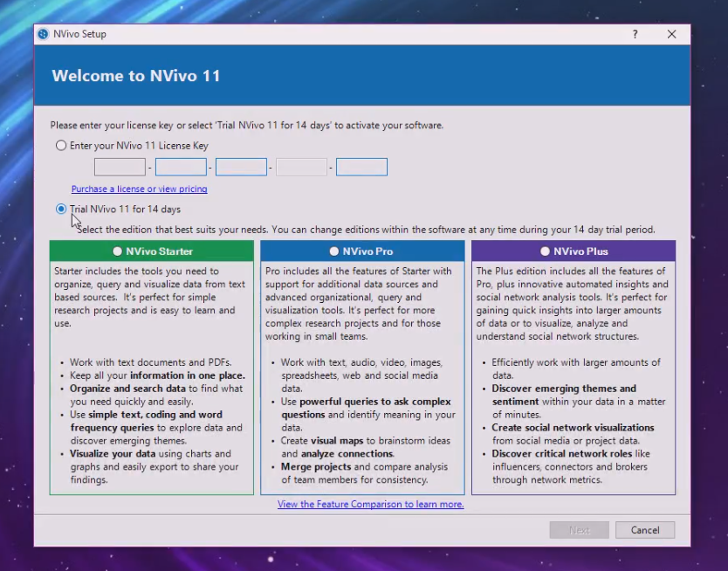This screenshot has height=571, width=728.
Task: Click 'Merge projects' text in Pro card
Action: (316, 466)
